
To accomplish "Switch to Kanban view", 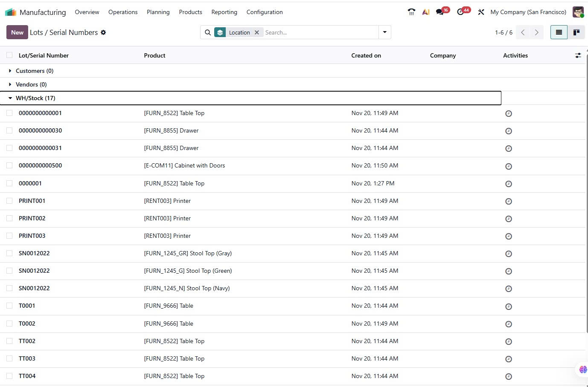I will pos(576,32).
